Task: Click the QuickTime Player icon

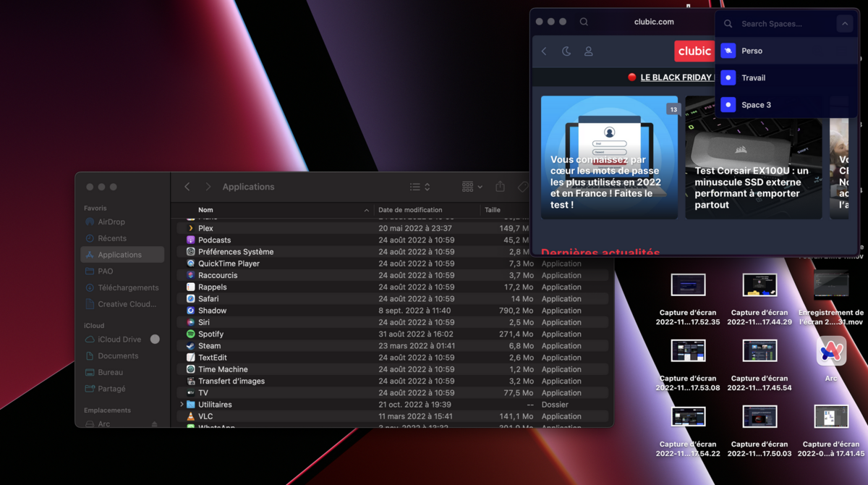Action: 191,263
